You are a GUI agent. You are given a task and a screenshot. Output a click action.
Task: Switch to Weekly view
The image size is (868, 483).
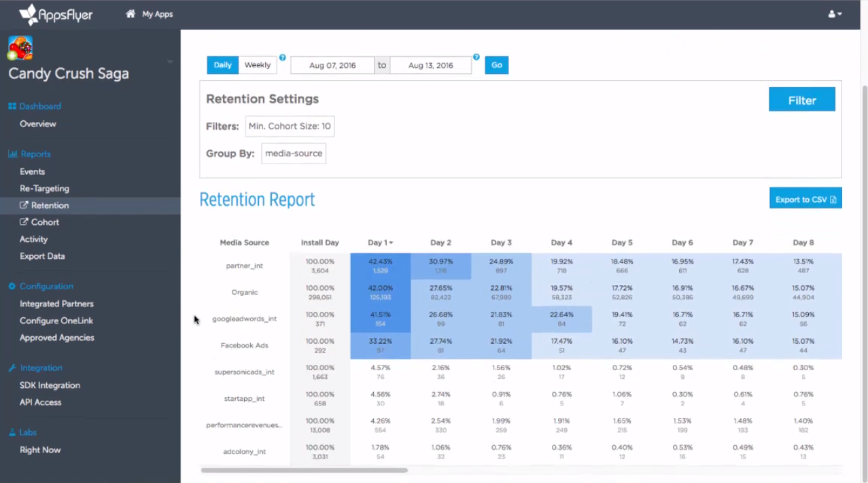258,65
